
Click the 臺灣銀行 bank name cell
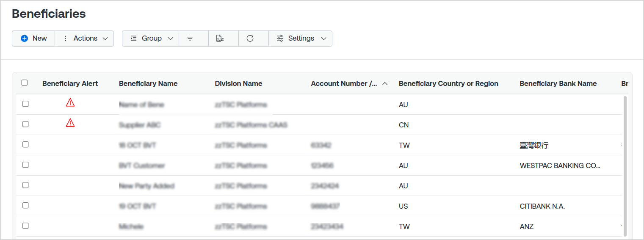(x=534, y=145)
